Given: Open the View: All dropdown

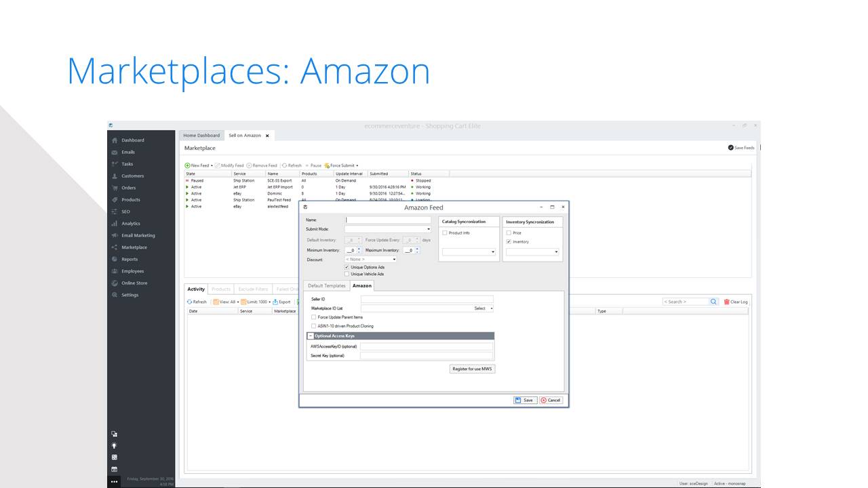Looking at the screenshot, I should pyautogui.click(x=226, y=302).
